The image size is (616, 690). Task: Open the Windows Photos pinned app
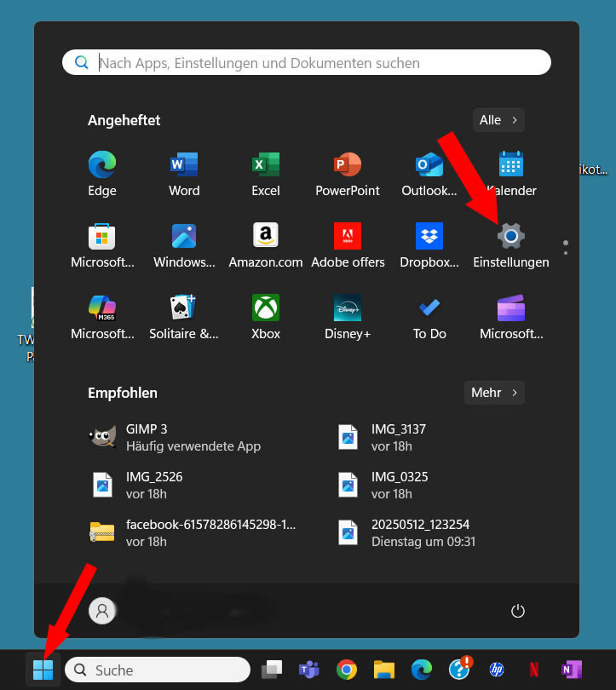click(x=184, y=245)
